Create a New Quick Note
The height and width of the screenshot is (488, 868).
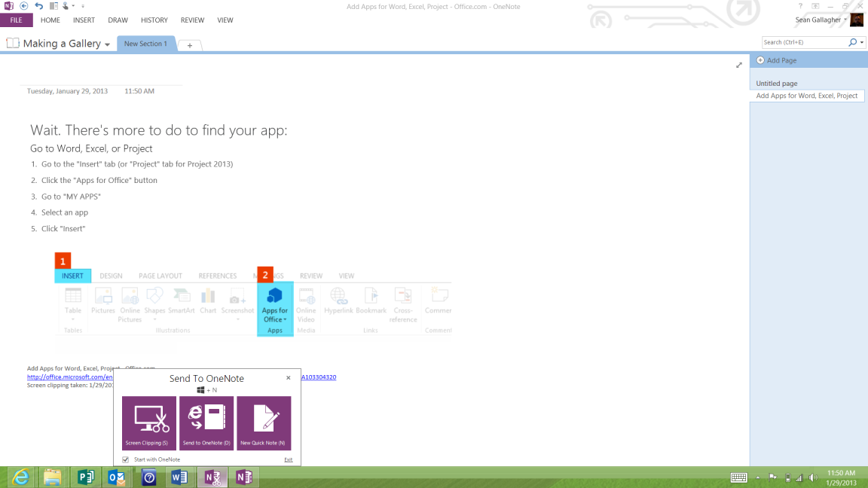tap(264, 423)
